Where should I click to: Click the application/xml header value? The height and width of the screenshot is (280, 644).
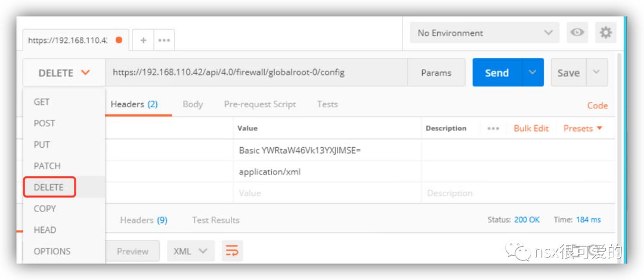coord(270,172)
